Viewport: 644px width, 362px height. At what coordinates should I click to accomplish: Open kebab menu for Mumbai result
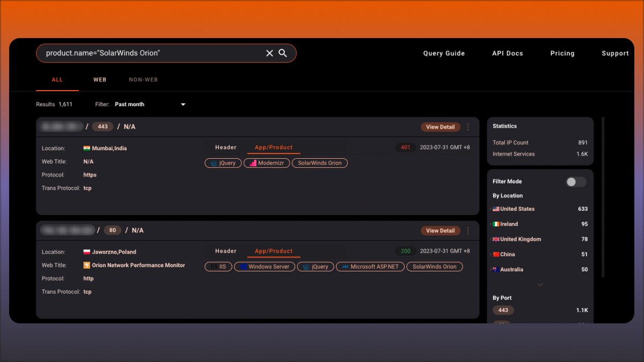(x=468, y=127)
